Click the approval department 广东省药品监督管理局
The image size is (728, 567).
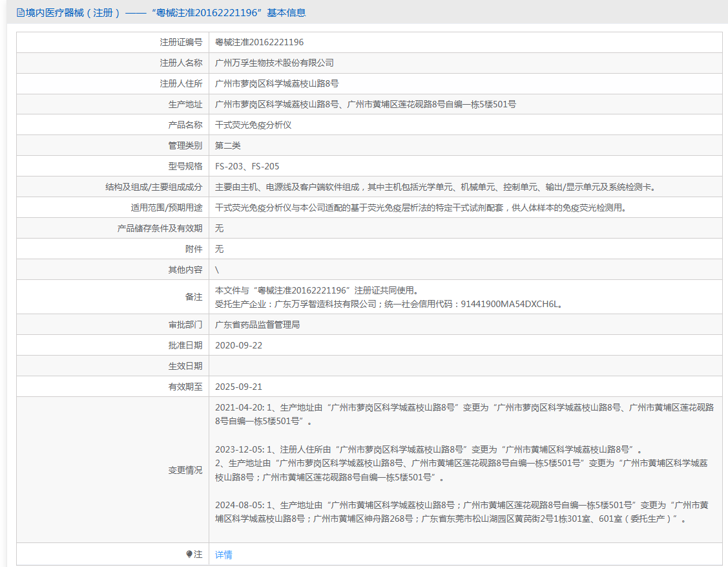tap(257, 325)
